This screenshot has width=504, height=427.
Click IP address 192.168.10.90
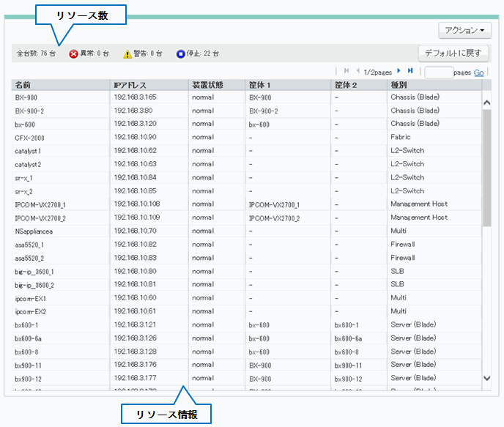click(135, 137)
